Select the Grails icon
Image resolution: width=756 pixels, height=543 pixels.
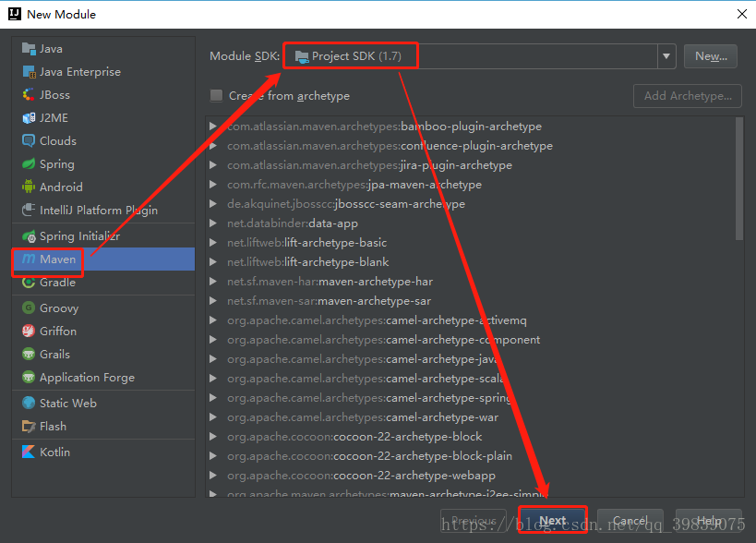(x=29, y=354)
